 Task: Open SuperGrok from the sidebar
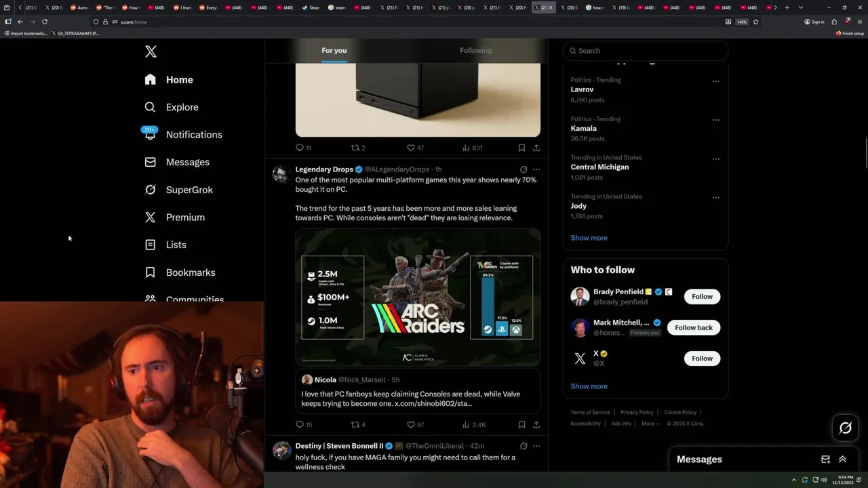(x=179, y=190)
